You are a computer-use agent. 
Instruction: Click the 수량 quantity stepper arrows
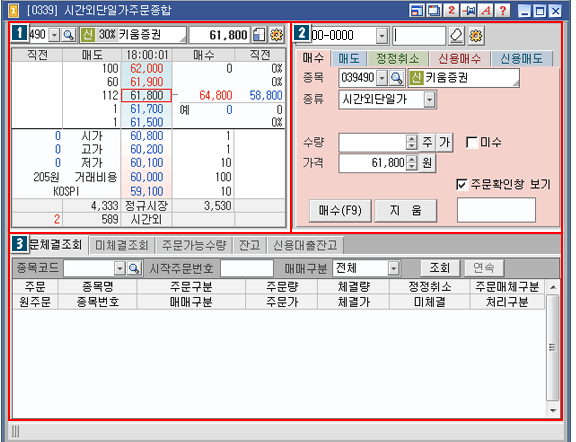[x=412, y=142]
